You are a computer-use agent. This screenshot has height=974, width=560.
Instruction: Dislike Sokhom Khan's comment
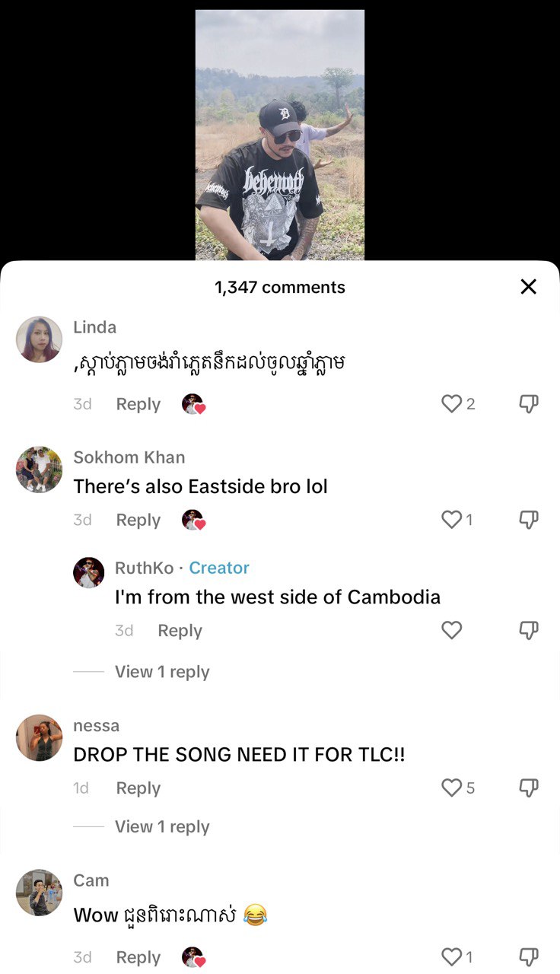click(529, 520)
